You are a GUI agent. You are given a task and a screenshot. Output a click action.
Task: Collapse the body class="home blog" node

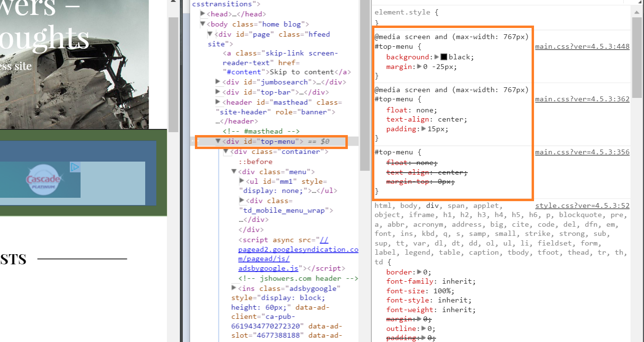203,24
